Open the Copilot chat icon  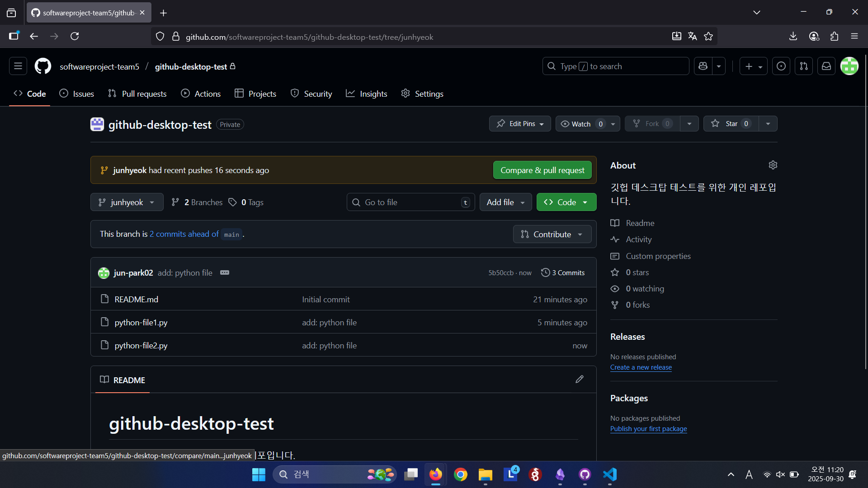[703, 66]
